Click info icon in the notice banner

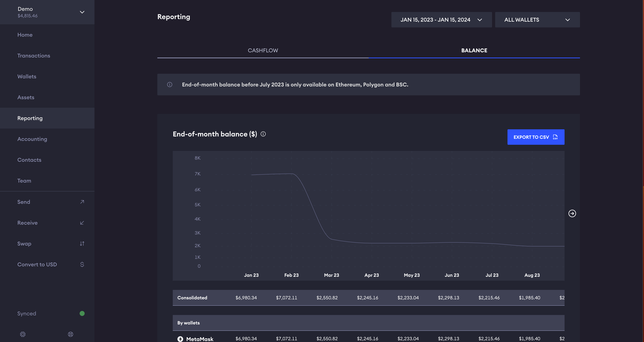click(169, 85)
